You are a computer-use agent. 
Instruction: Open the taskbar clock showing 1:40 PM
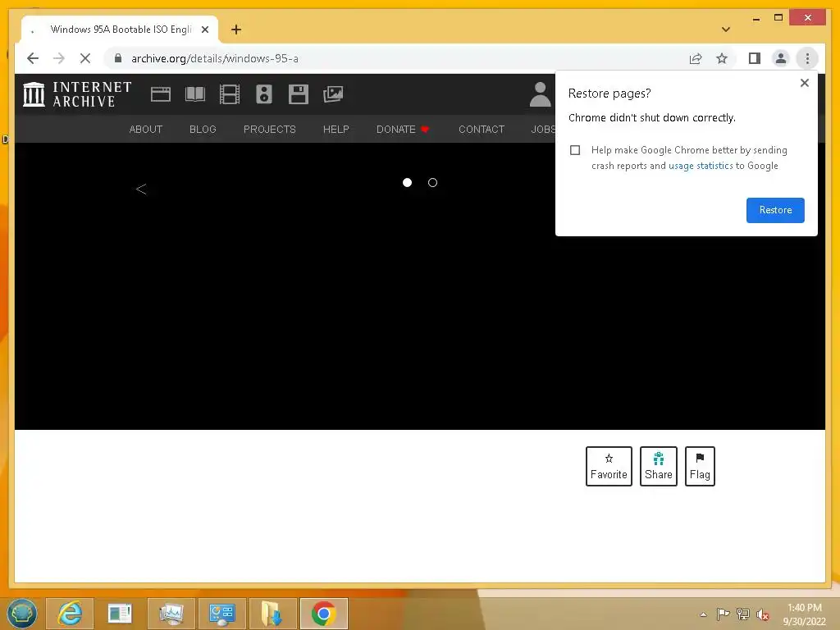pyautogui.click(x=804, y=614)
